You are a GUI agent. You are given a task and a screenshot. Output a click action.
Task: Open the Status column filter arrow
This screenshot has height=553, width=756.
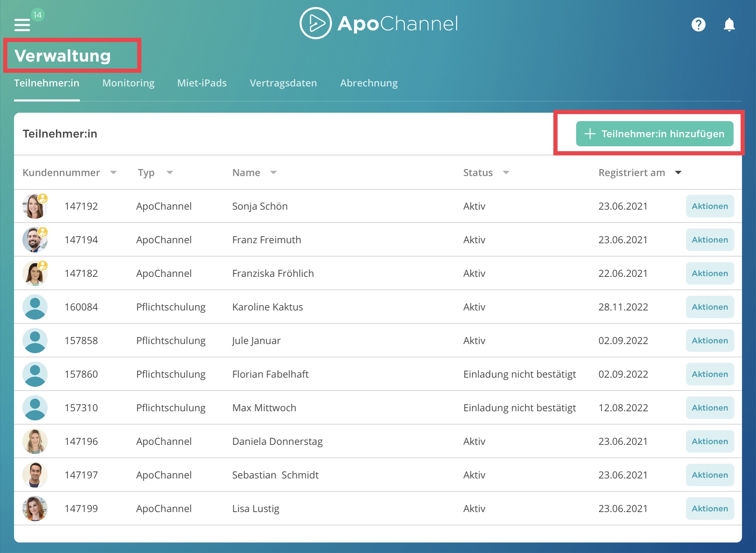click(506, 173)
